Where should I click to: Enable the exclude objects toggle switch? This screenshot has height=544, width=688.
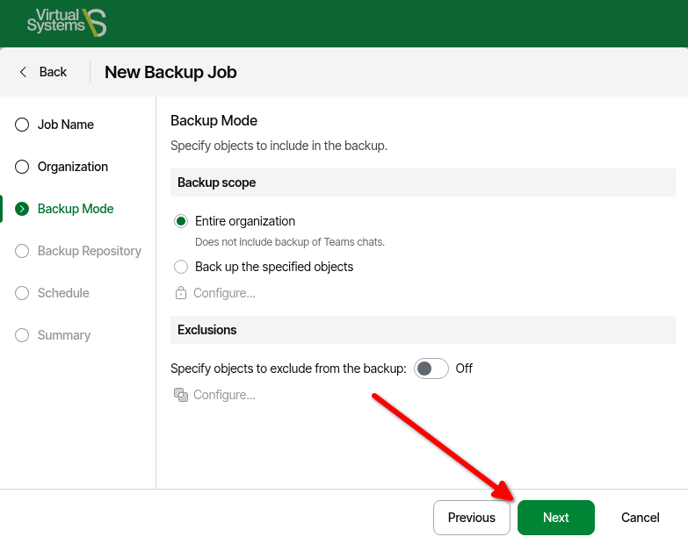point(431,368)
